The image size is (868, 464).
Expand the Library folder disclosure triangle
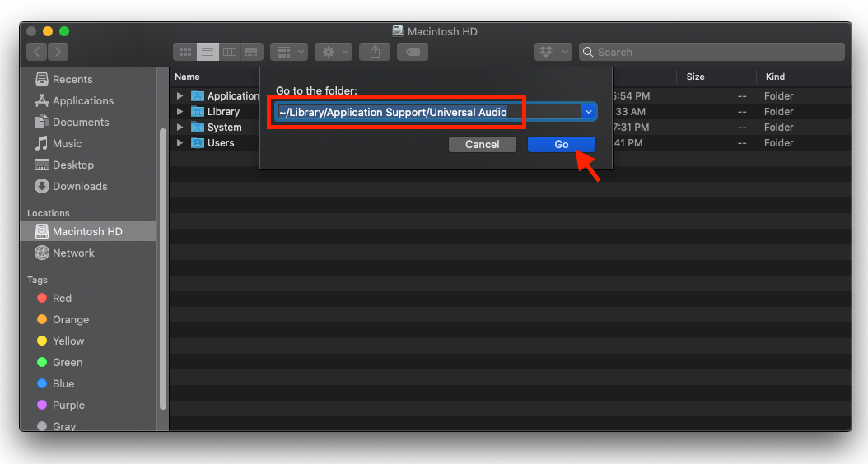(180, 112)
